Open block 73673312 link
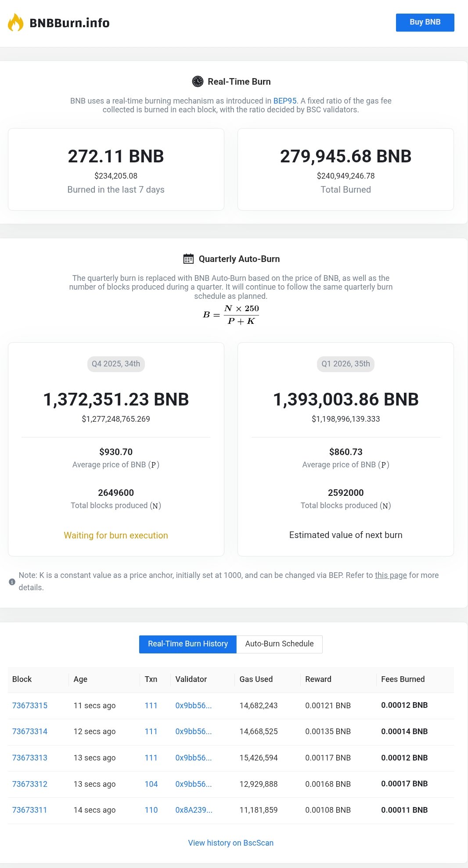 (30, 784)
